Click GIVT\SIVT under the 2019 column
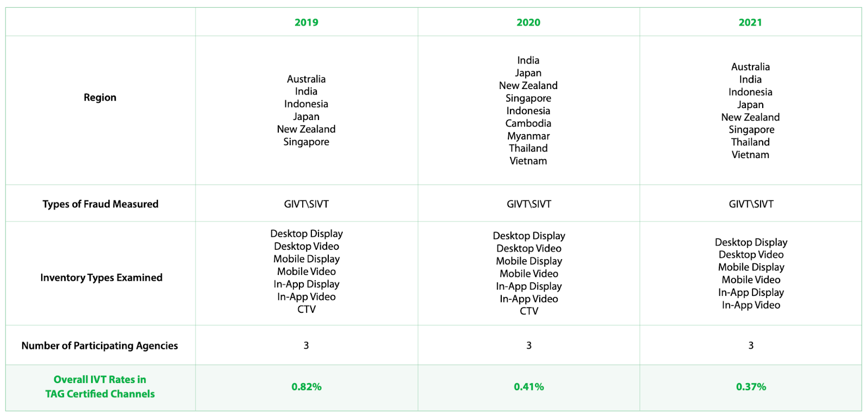868x416 pixels. (x=307, y=204)
